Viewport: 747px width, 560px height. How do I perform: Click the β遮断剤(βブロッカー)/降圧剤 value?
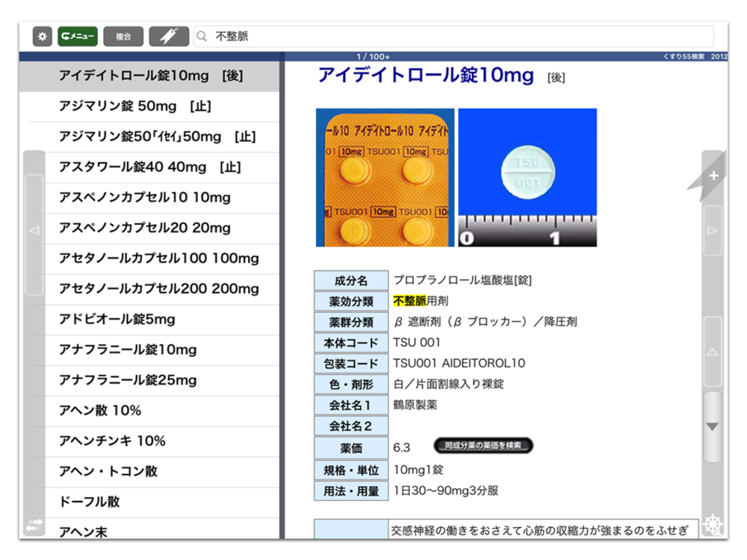[x=486, y=322]
